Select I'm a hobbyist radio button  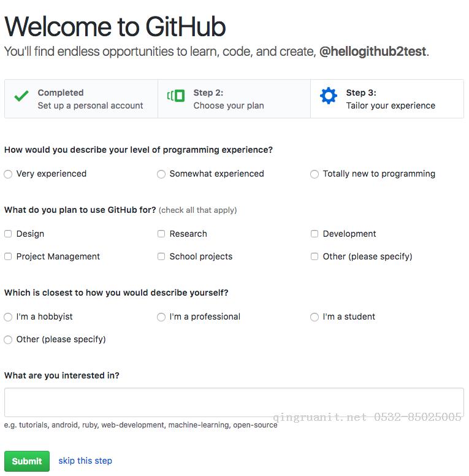click(x=8, y=317)
